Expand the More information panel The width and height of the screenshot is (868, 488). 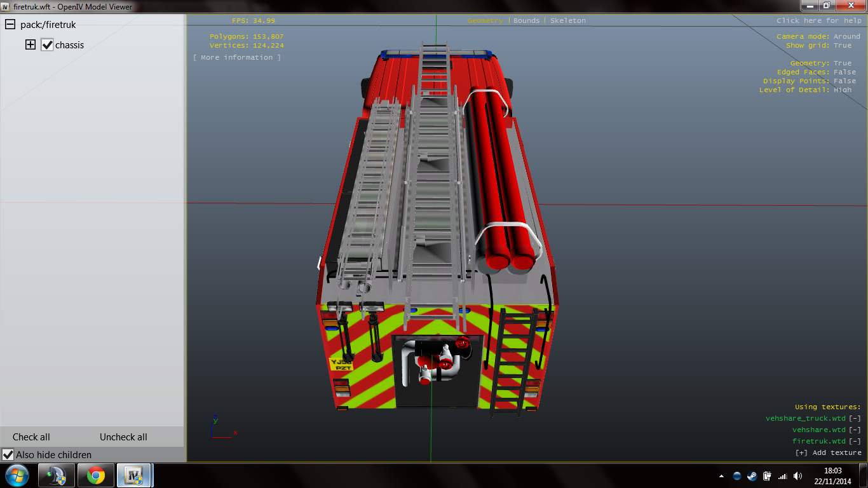[x=237, y=58]
